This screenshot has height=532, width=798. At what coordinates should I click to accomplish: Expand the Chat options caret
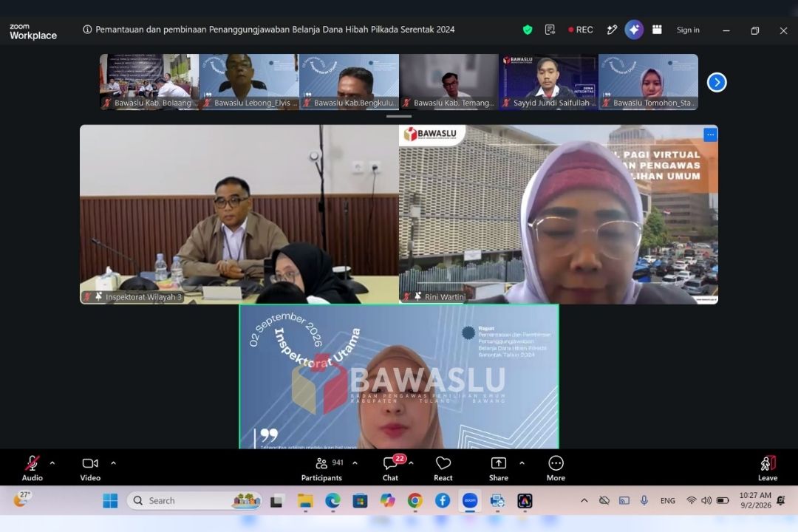[x=412, y=463]
